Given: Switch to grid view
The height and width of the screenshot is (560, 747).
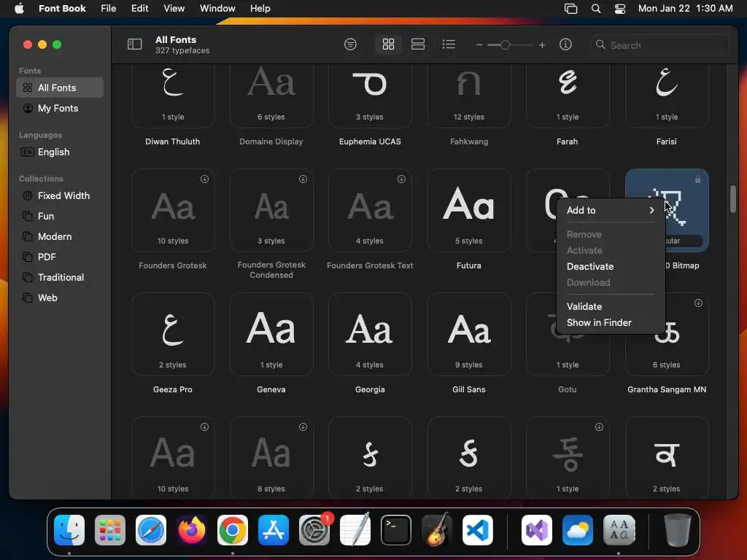Looking at the screenshot, I should pyautogui.click(x=388, y=44).
